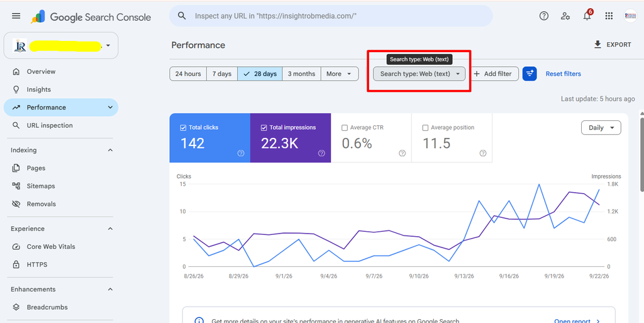Click the Average position metric card
The image size is (644, 323).
[x=452, y=138]
